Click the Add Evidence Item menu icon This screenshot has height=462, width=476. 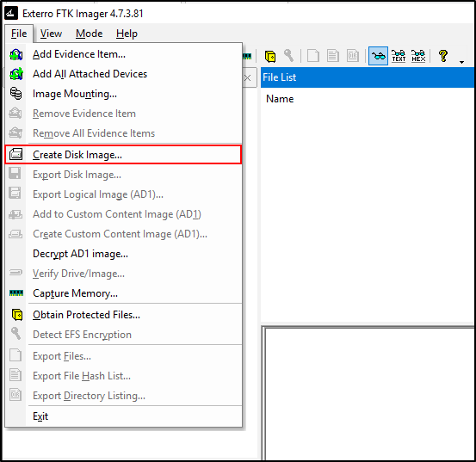click(x=15, y=54)
